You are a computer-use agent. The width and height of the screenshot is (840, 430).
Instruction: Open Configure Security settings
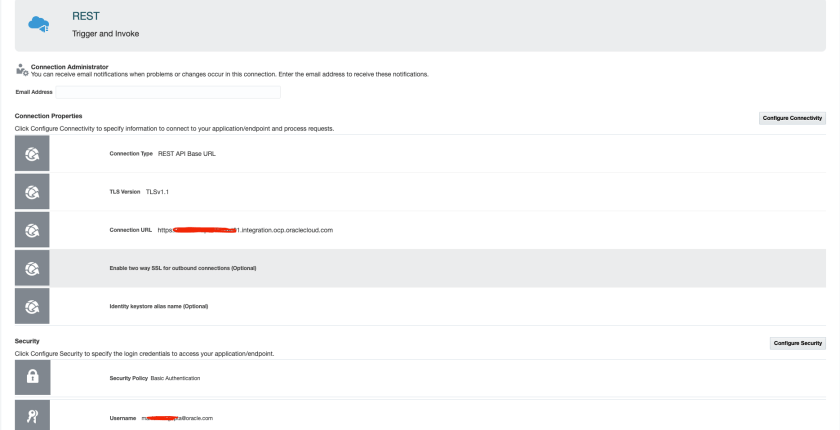point(797,343)
